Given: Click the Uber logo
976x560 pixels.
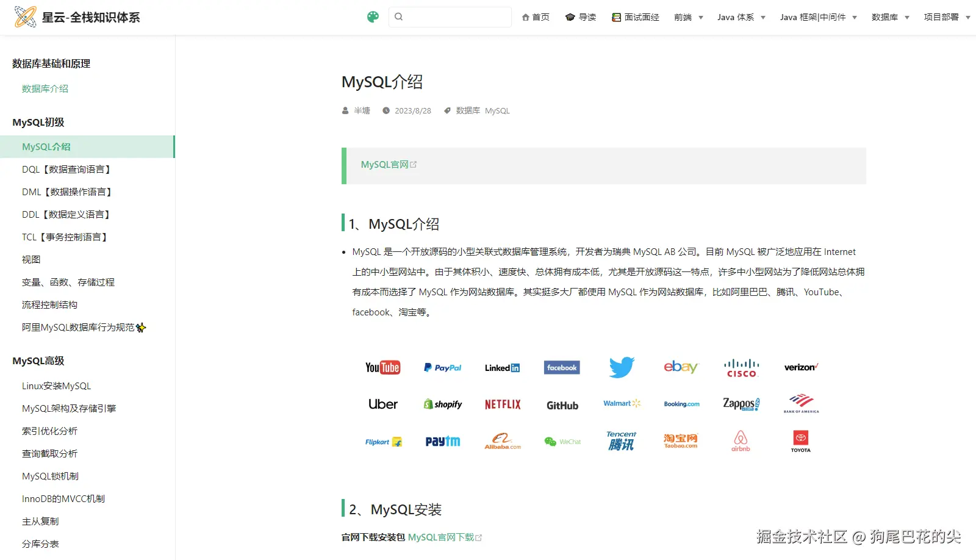Looking at the screenshot, I should (x=383, y=404).
